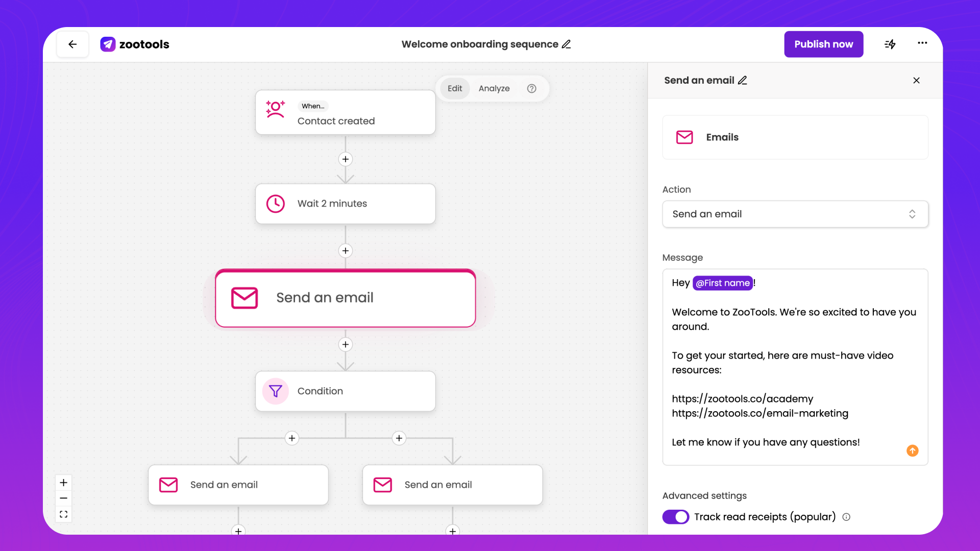Click the Edit tab above workflow
Image resolution: width=980 pixels, height=551 pixels.
click(x=454, y=88)
